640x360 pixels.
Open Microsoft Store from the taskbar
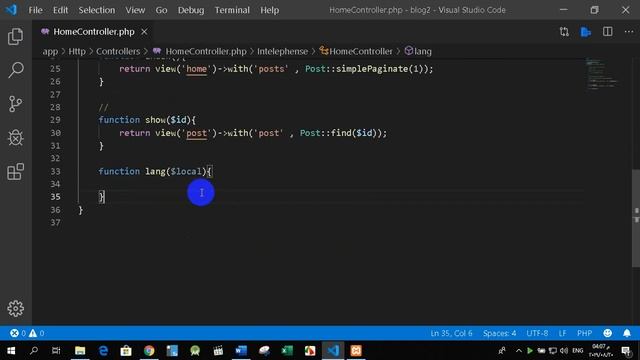126,351
